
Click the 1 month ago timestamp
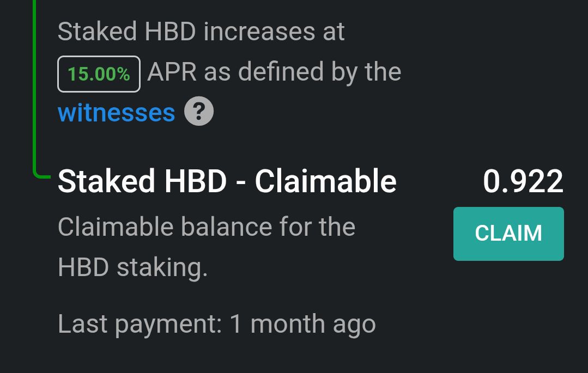tap(302, 325)
